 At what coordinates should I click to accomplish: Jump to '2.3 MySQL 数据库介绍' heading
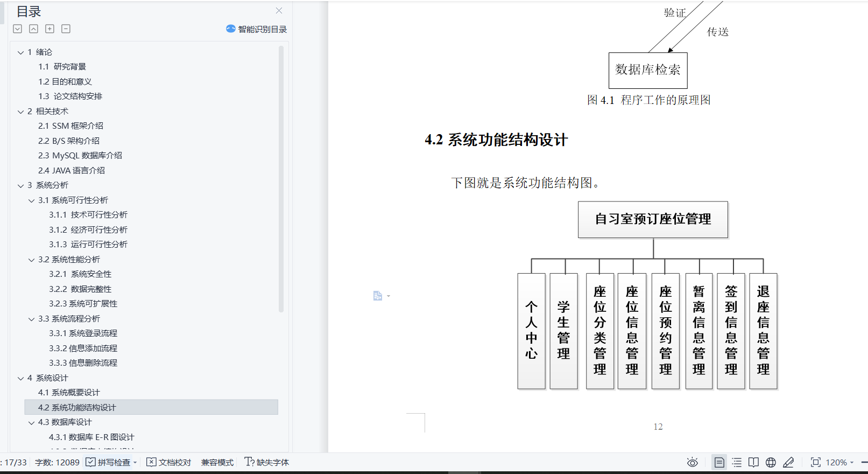tap(80, 156)
